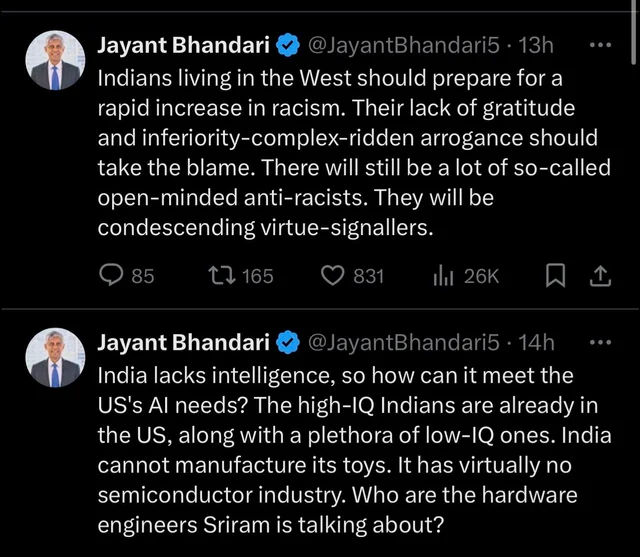Screen dimensions: 640x557
Task: Like the first tweet with 831 likes
Action: (x=332, y=275)
